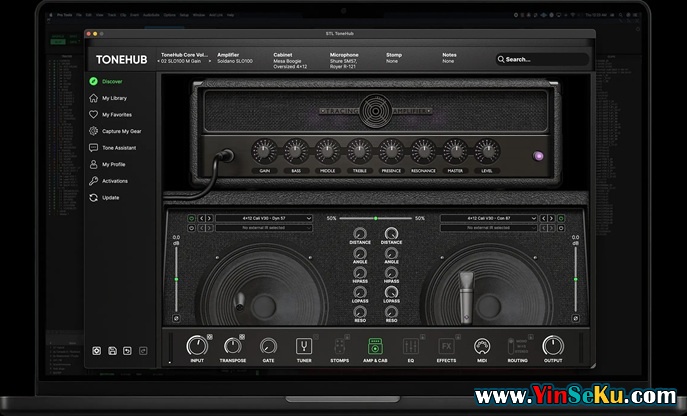Click the 50% cabinet mix balance slider
The width and height of the screenshot is (687, 416).
[375, 217]
